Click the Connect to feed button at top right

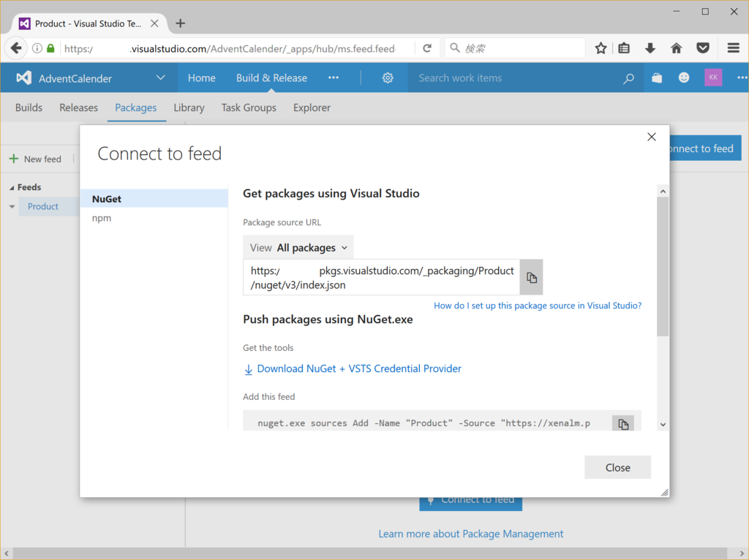(x=706, y=148)
